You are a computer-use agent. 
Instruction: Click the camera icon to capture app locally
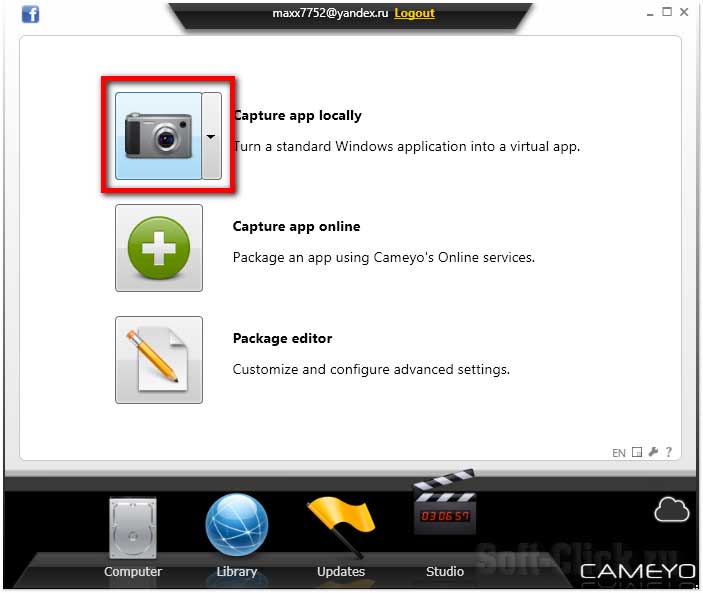[x=158, y=136]
